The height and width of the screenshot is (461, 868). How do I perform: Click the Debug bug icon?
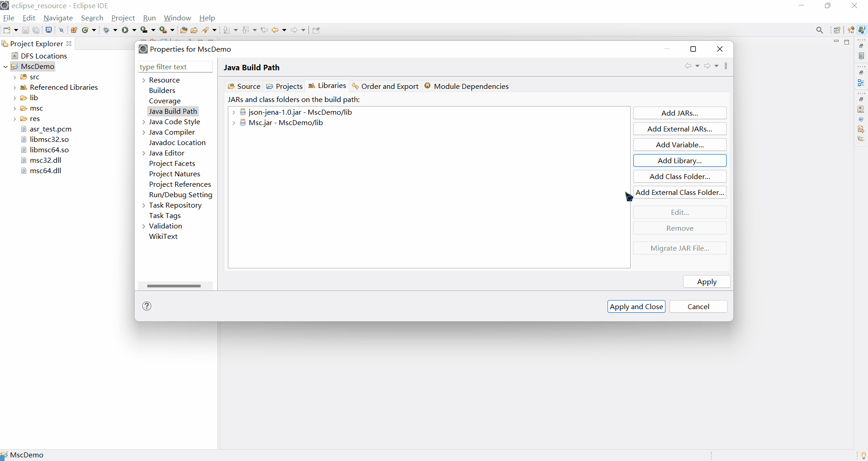pyautogui.click(x=106, y=30)
